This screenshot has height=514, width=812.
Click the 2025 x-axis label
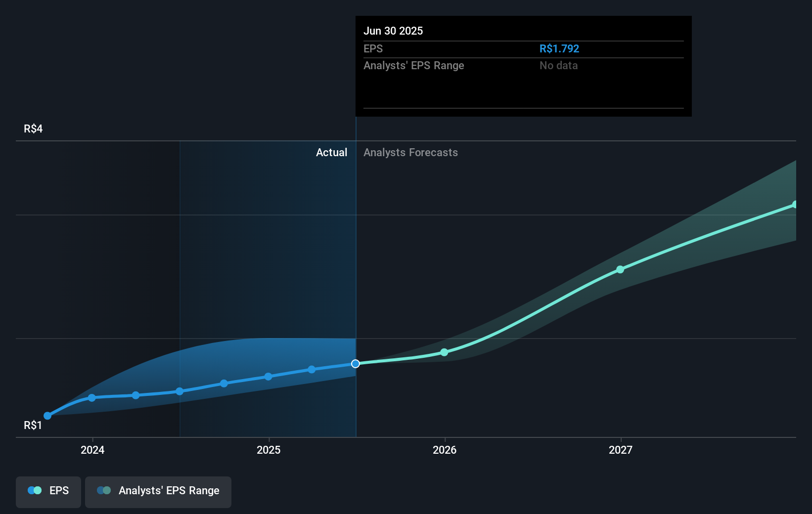pos(269,450)
